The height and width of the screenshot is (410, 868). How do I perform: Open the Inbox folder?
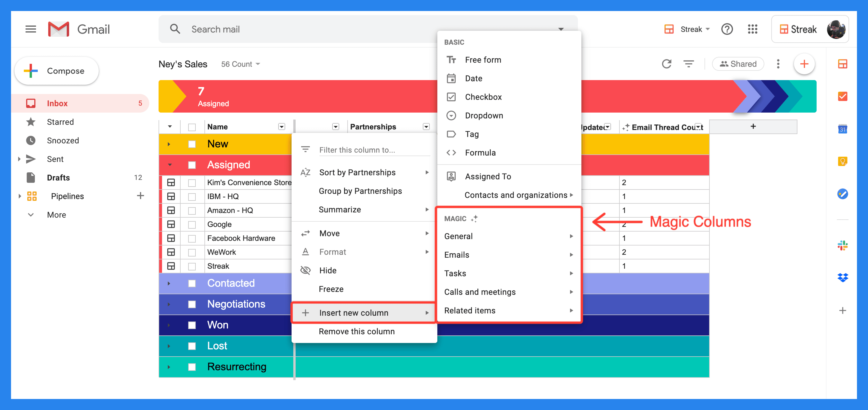pos(80,103)
